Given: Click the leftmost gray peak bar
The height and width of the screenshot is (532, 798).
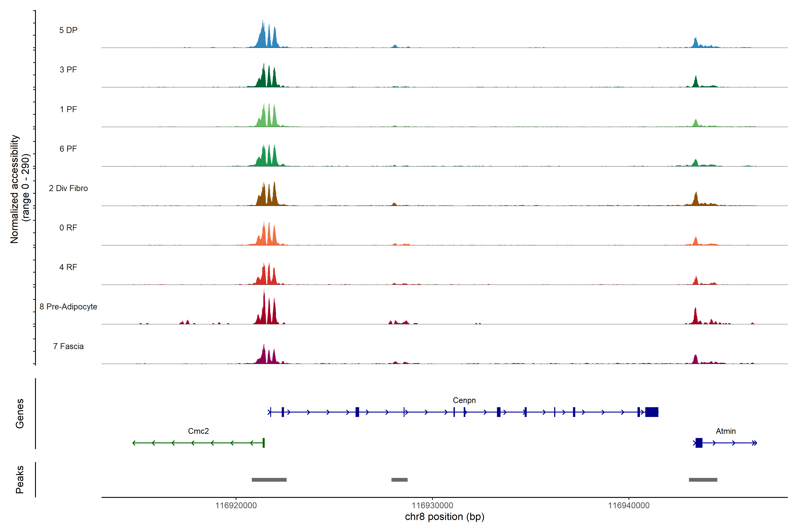Looking at the screenshot, I should click(x=269, y=480).
